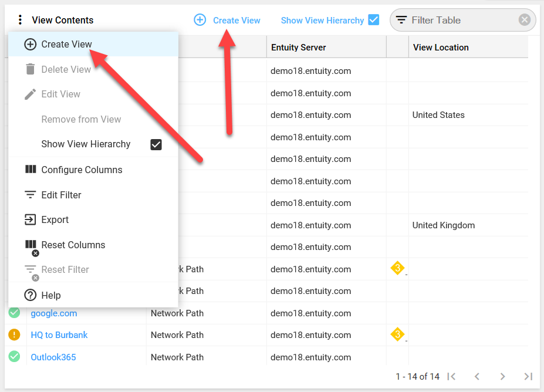Uncheck Show View Hierarchy in the context menu

coord(156,144)
